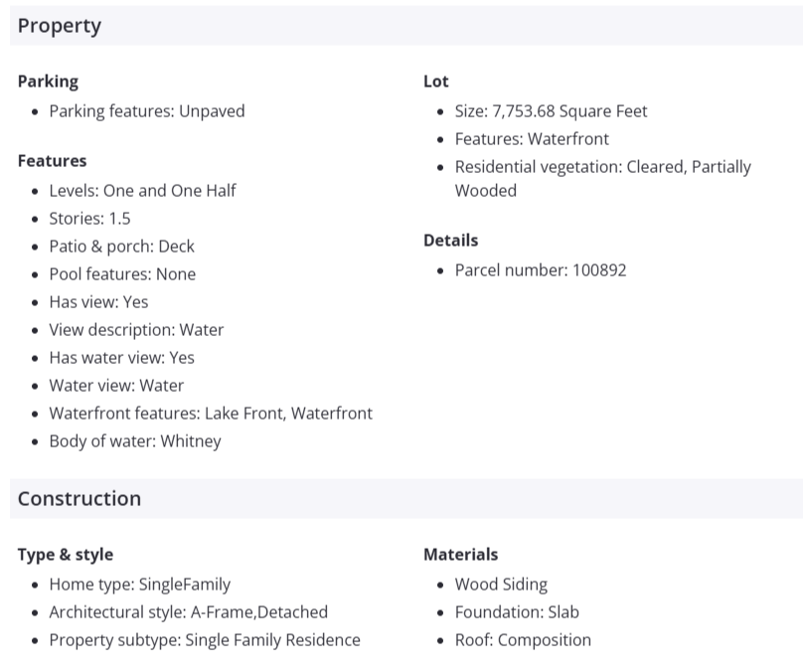
Task: Click the Residential vegetation entry
Action: (x=602, y=167)
